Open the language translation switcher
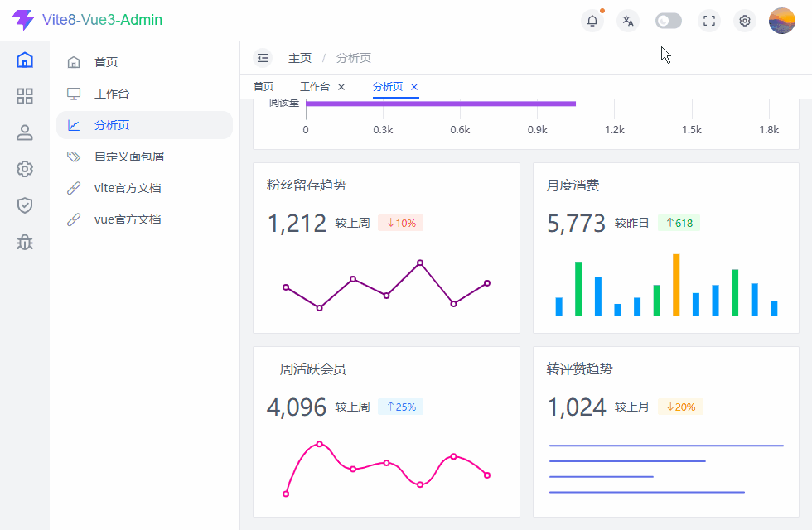The height and width of the screenshot is (530, 812). (x=628, y=21)
